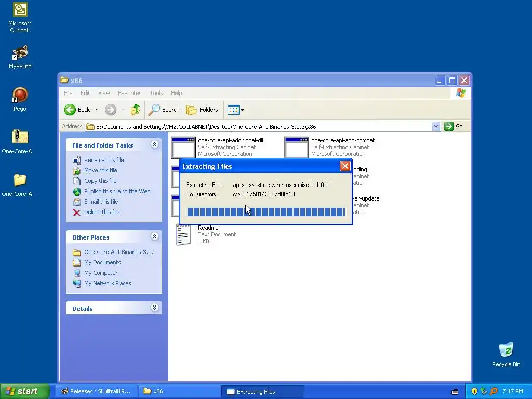Click Copy this file
The height and width of the screenshot is (399, 532).
100,181
